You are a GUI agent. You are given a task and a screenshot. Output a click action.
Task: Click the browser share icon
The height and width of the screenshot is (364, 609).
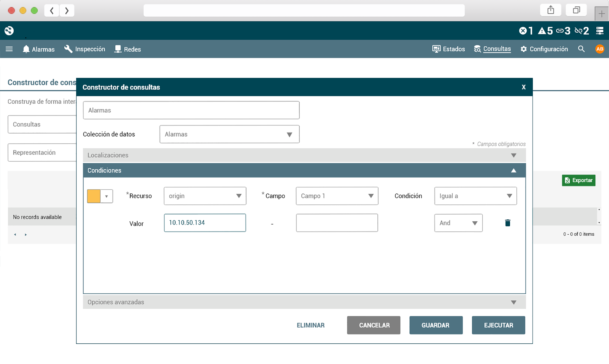pyautogui.click(x=551, y=10)
